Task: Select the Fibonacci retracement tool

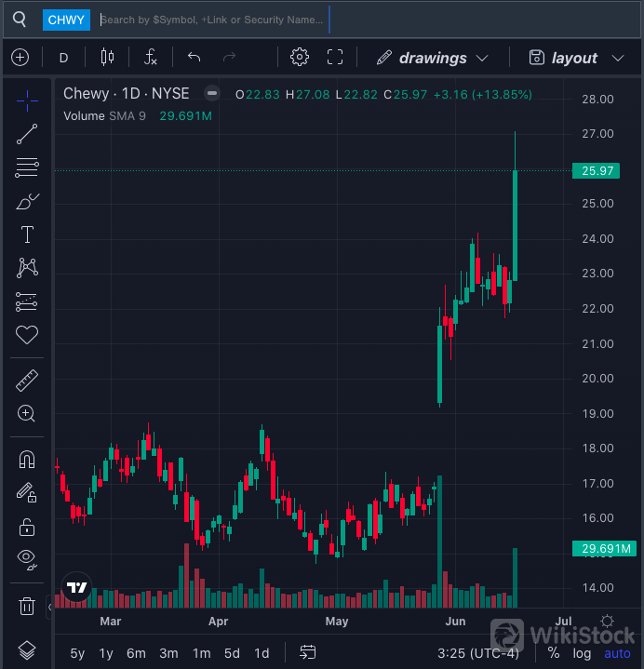Action: pos(27,168)
